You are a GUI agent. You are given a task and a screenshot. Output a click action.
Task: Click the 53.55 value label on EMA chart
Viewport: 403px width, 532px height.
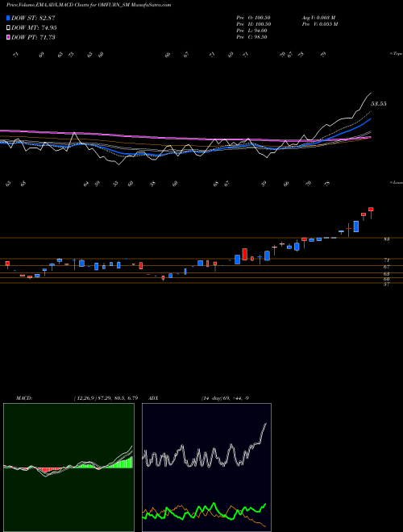(x=379, y=104)
